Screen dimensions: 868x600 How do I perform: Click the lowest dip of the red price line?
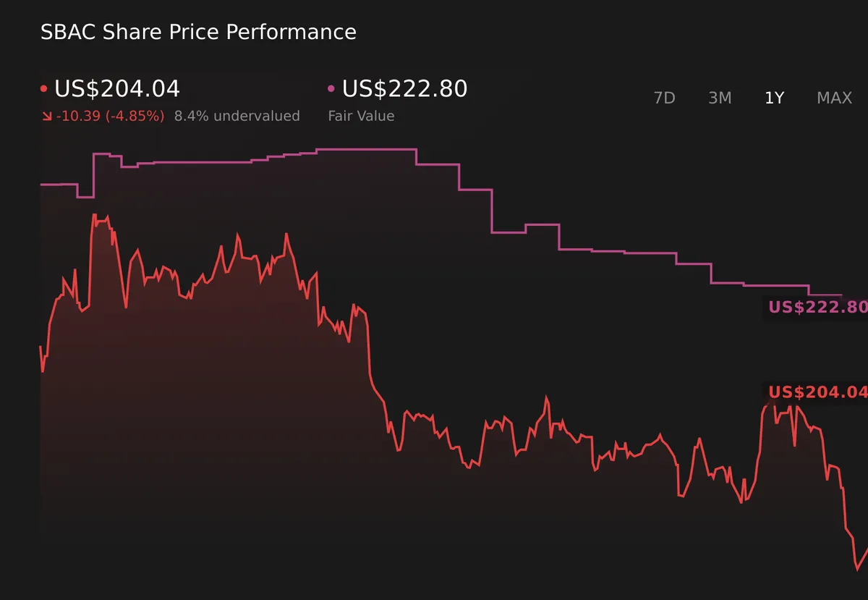pyautogui.click(x=856, y=570)
